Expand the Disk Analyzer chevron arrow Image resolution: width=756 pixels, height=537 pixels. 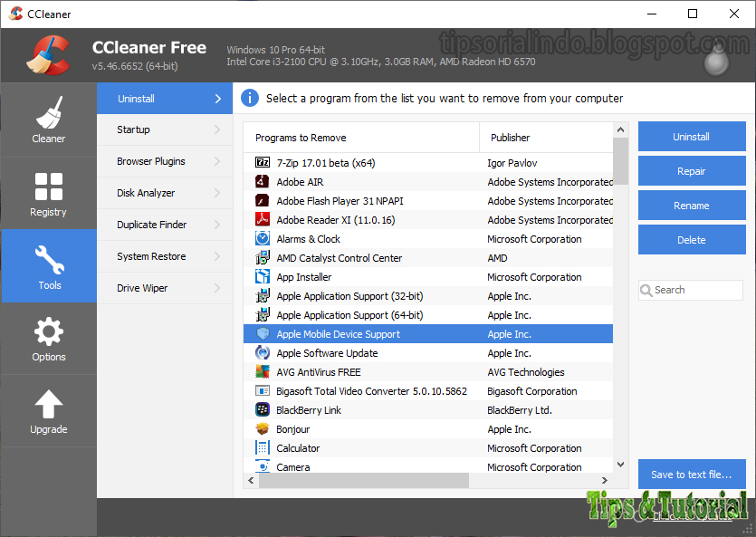[217, 193]
